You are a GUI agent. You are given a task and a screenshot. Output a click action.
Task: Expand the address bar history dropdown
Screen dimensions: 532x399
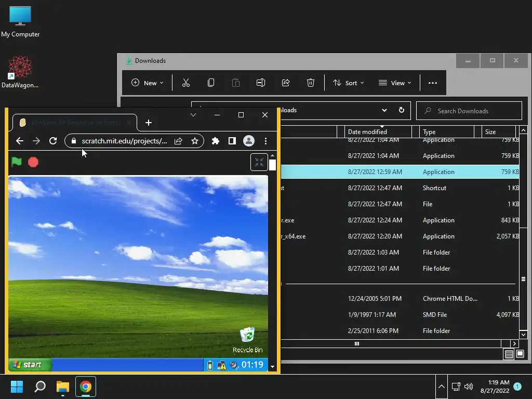[384, 110]
